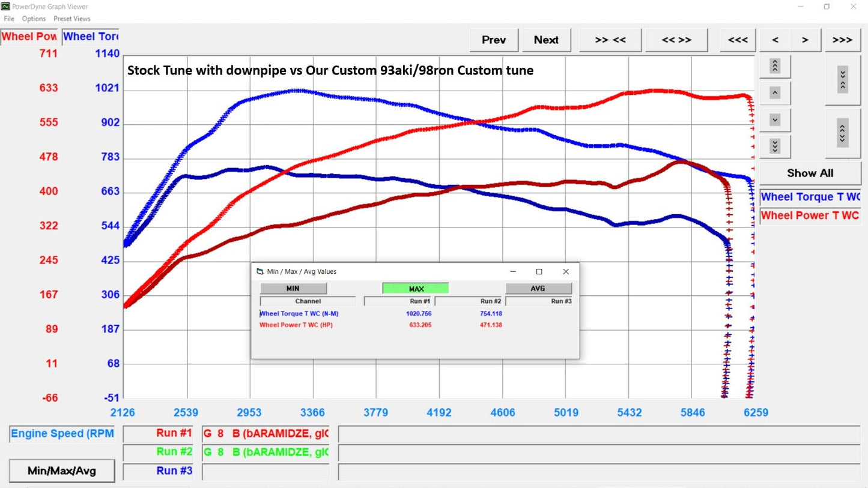
Task: Jump far left with '<<<' button
Action: pos(738,40)
